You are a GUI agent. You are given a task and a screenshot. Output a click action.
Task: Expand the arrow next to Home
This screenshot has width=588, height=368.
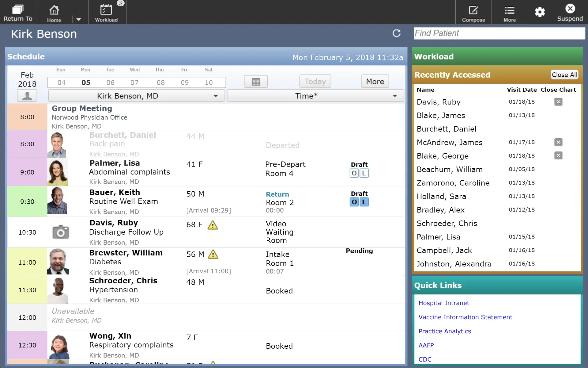tap(79, 19)
